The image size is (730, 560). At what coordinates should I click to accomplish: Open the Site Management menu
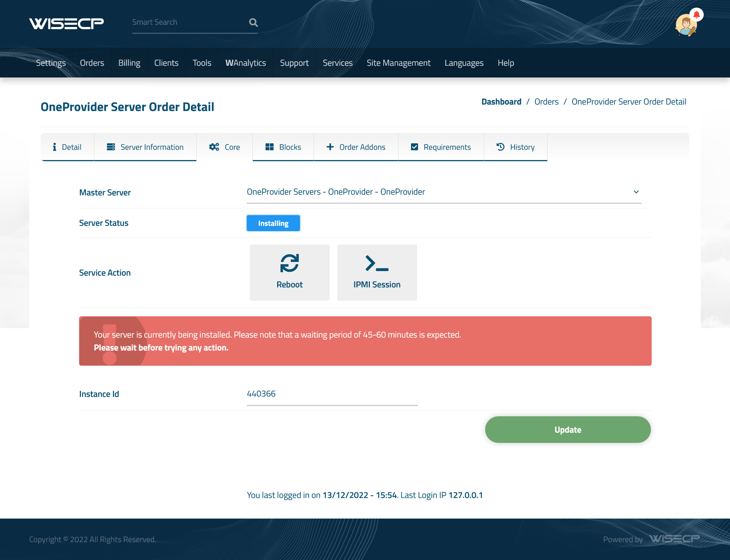[x=398, y=63]
